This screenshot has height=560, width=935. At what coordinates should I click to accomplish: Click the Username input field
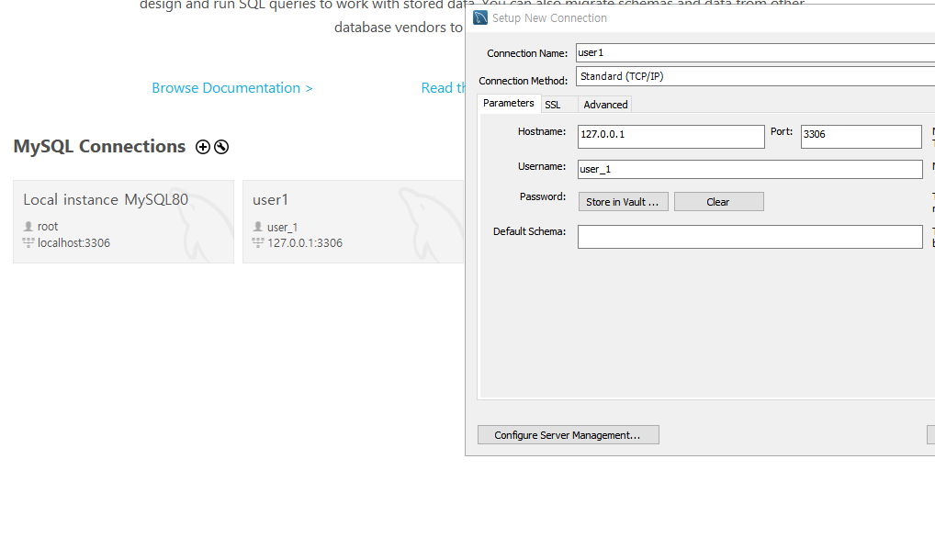pos(750,169)
